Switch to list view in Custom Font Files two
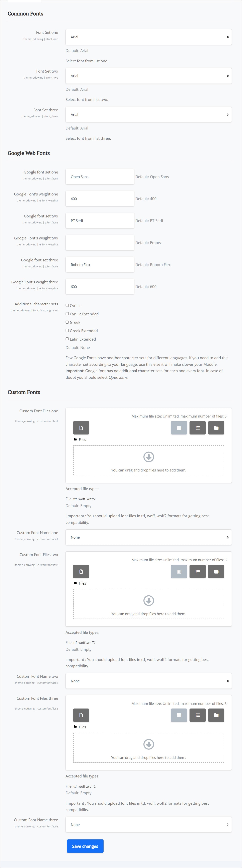The image size is (242, 868). 198,571
